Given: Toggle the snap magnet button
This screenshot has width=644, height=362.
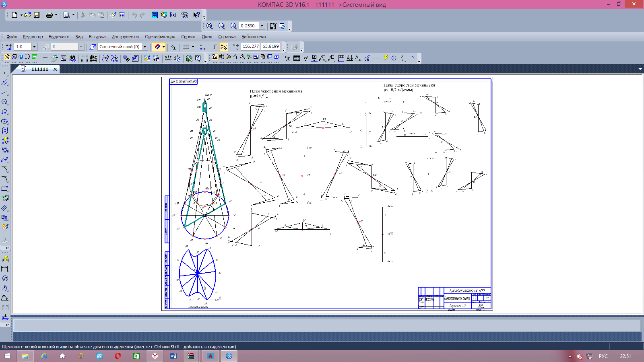Looking at the screenshot, I should [157, 47].
